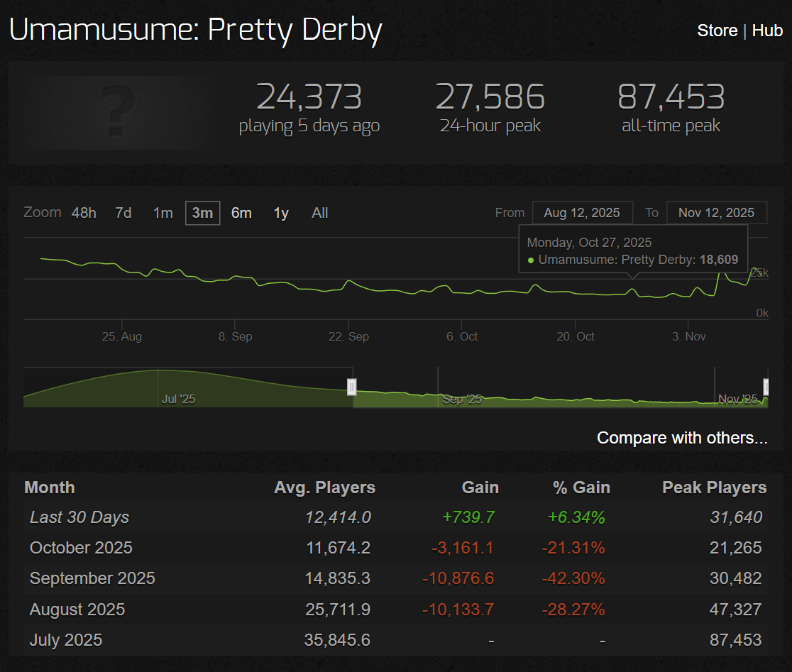
Task: Click the 22. Sep axis label
Action: (348, 337)
